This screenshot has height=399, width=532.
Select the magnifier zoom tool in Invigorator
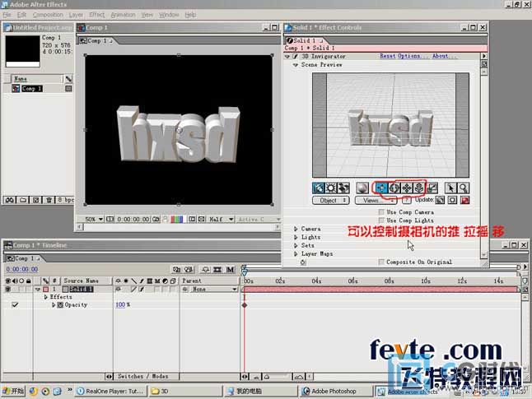coord(463,188)
